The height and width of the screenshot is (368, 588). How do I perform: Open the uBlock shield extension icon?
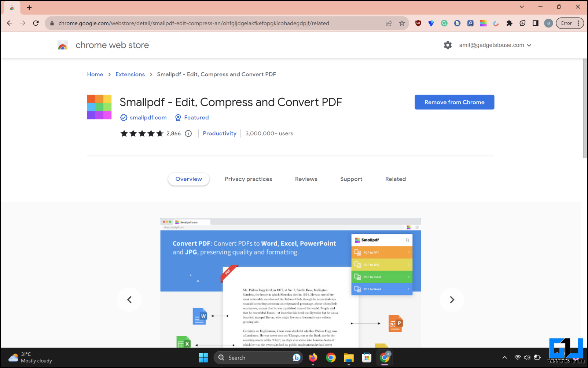click(418, 23)
